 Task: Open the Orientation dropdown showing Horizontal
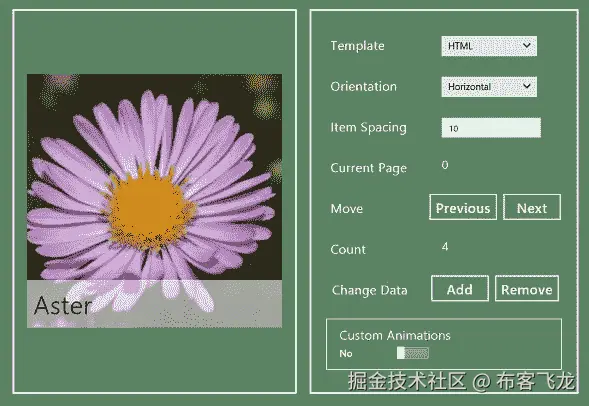489,86
